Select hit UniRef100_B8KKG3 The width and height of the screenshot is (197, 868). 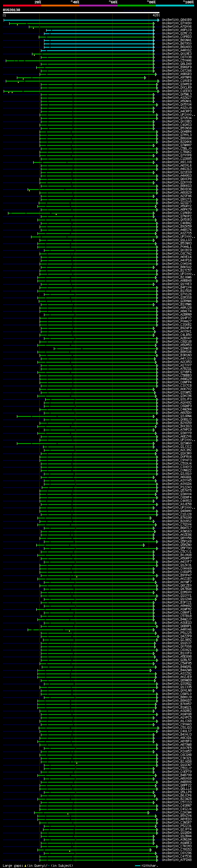[x=176, y=186]
